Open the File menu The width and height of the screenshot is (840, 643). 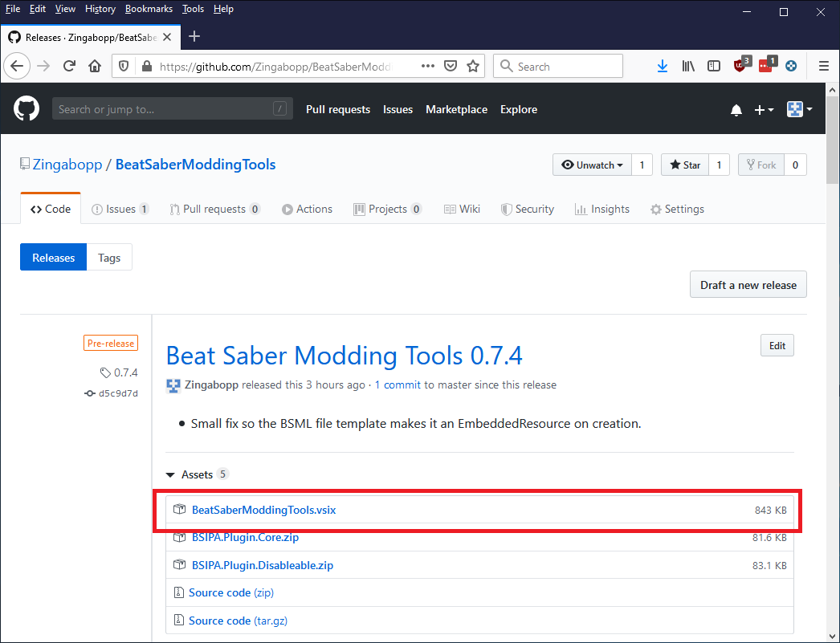coord(12,9)
